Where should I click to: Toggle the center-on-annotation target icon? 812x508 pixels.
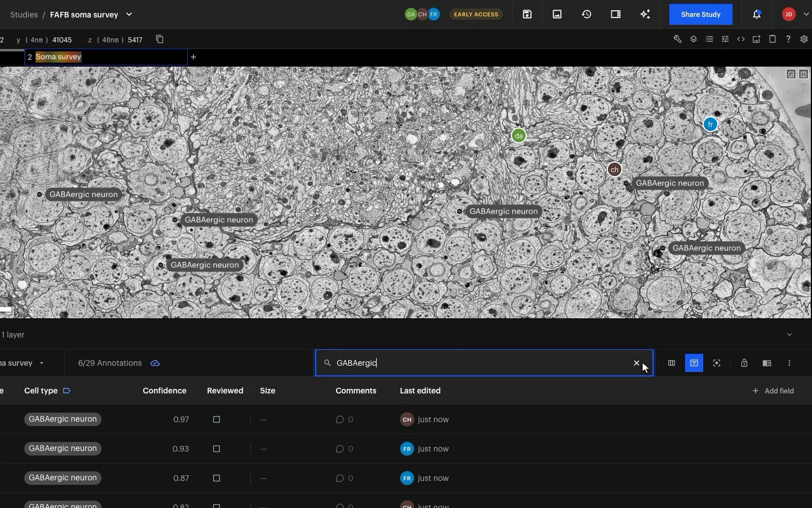coord(717,363)
